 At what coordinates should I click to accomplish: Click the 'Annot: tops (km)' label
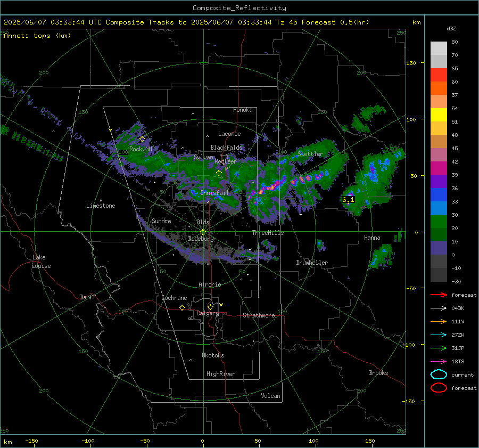click(x=37, y=36)
